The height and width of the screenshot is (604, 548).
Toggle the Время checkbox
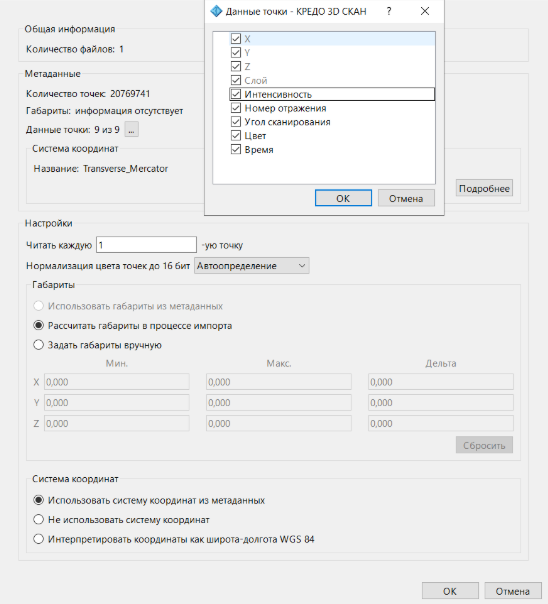236,150
